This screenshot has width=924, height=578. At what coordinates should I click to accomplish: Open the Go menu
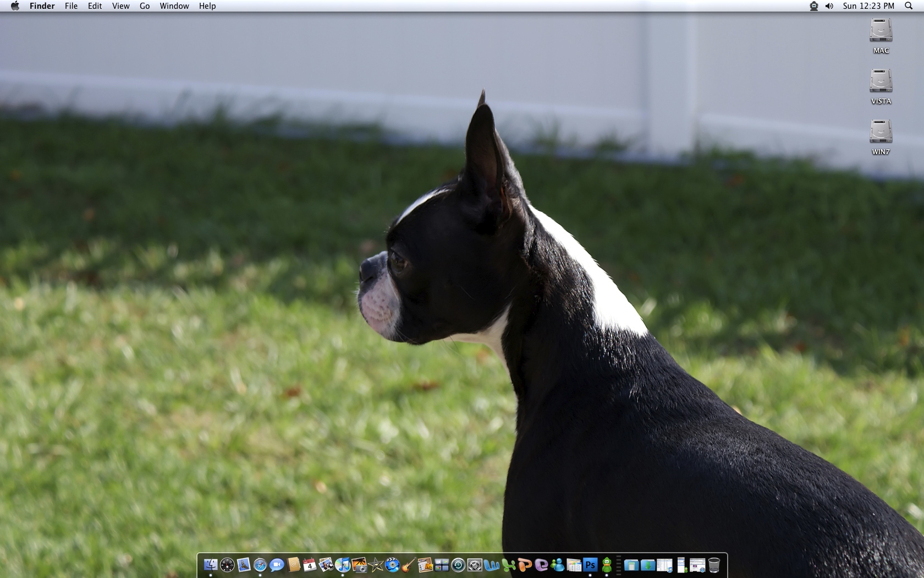[145, 6]
